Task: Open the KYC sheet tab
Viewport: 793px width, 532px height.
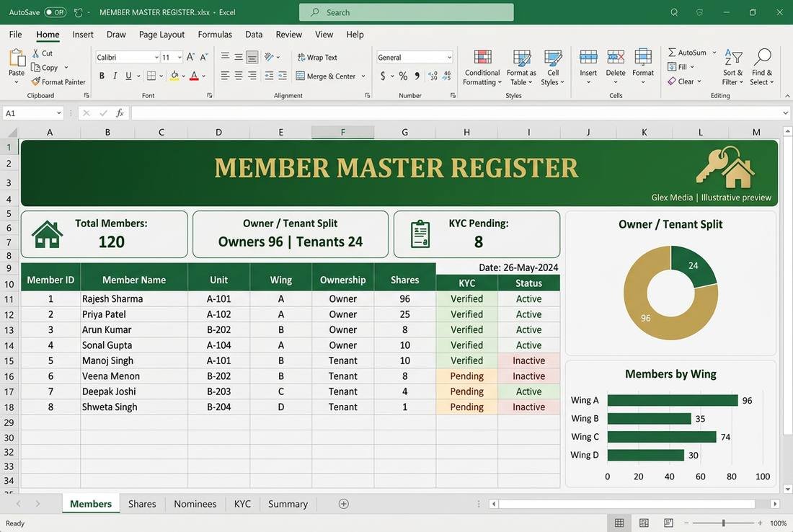Action: pos(242,504)
